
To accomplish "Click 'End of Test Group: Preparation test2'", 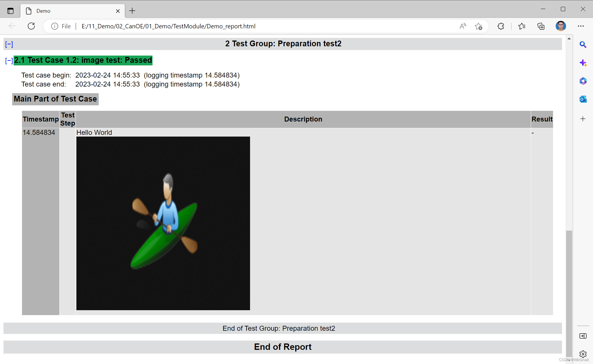I will pyautogui.click(x=279, y=328).
